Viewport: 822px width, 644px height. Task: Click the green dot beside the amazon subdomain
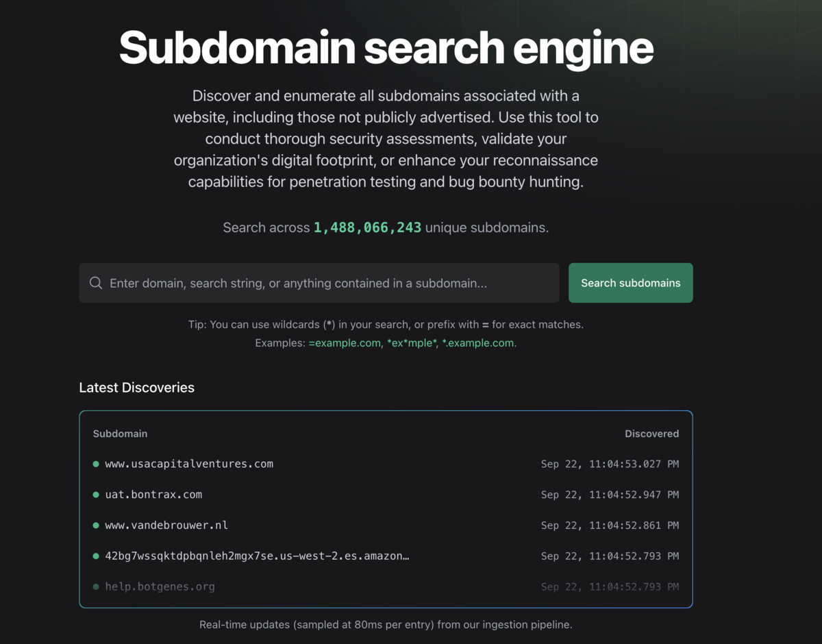(x=96, y=556)
